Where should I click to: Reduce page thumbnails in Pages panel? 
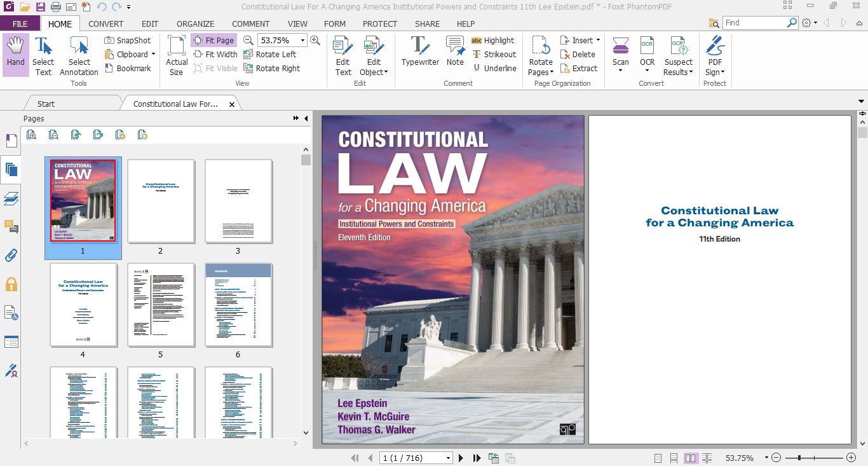point(53,134)
